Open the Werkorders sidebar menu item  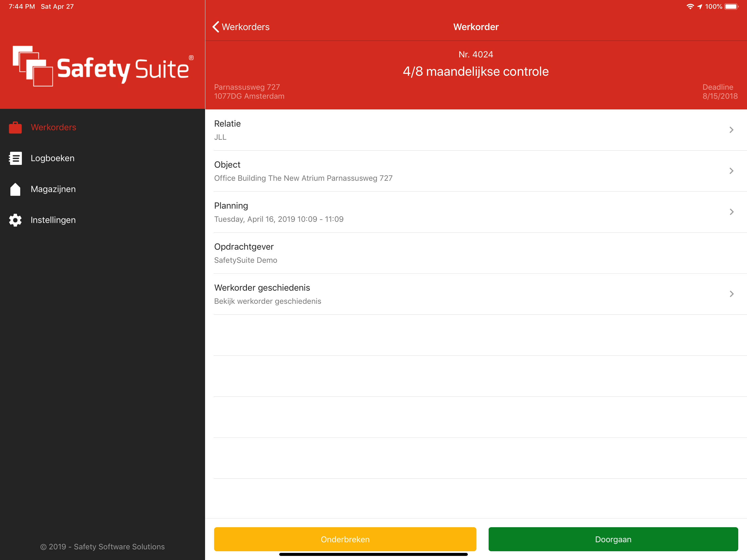[103, 127]
